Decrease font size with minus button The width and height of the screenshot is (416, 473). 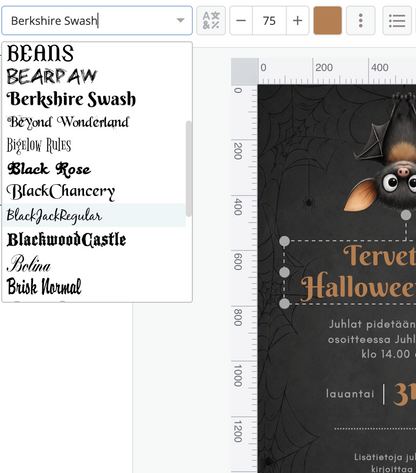pyautogui.click(x=241, y=20)
